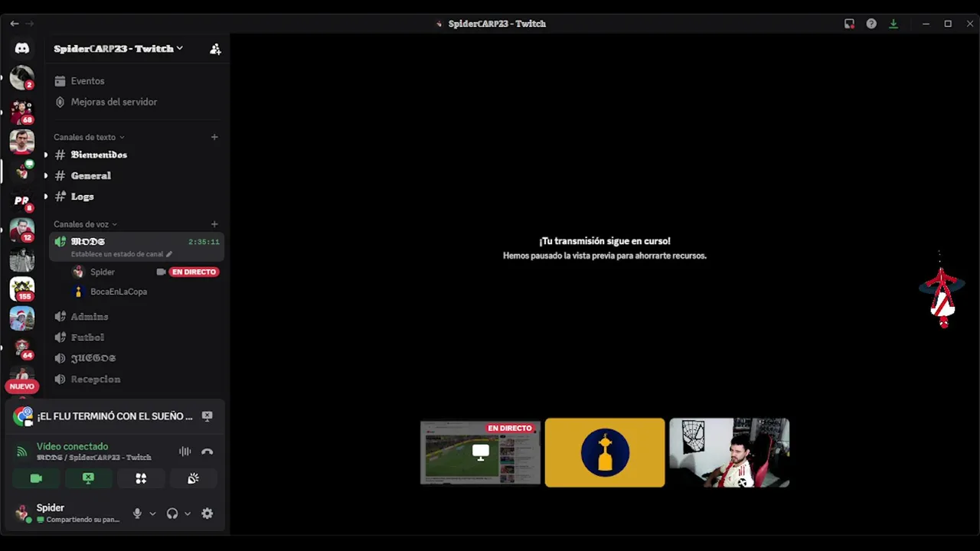Click the MODS call timer 2:35:11

(204, 242)
